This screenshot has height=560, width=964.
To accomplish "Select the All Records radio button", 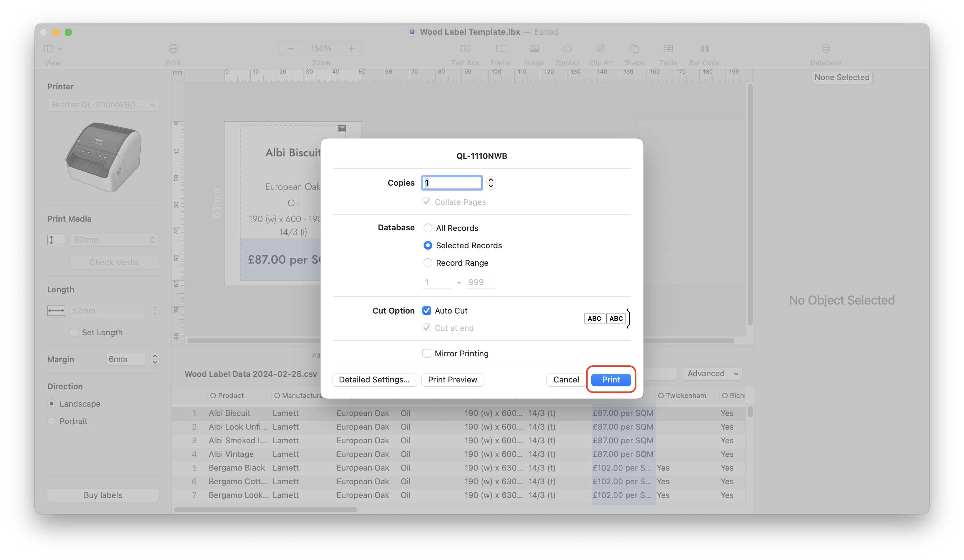I will tap(428, 228).
